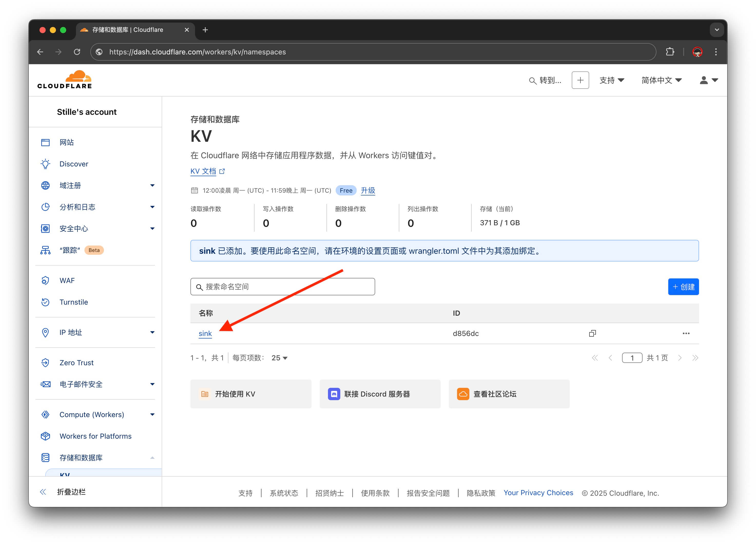Copy the sink namespace ID
Viewport: 756px width, 545px height.
coord(592,334)
